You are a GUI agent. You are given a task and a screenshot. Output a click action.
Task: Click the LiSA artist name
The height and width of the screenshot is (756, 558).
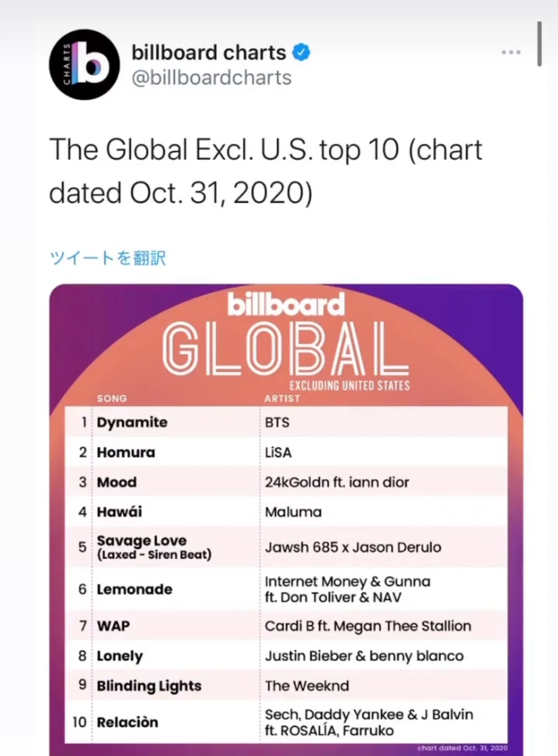click(x=278, y=452)
